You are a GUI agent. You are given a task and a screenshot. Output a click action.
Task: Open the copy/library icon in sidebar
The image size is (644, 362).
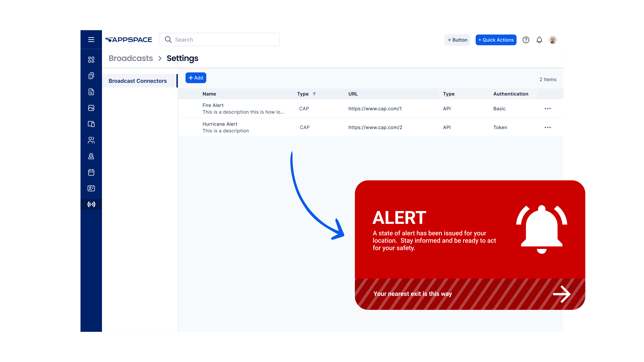(x=91, y=76)
